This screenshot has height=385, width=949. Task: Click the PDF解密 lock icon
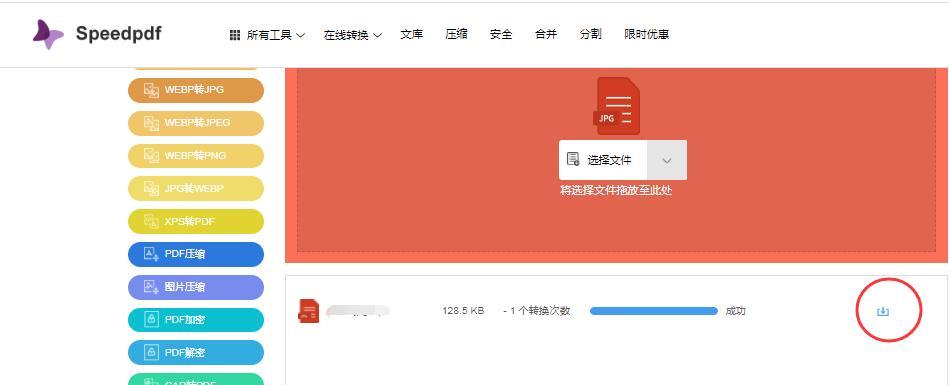(x=151, y=352)
